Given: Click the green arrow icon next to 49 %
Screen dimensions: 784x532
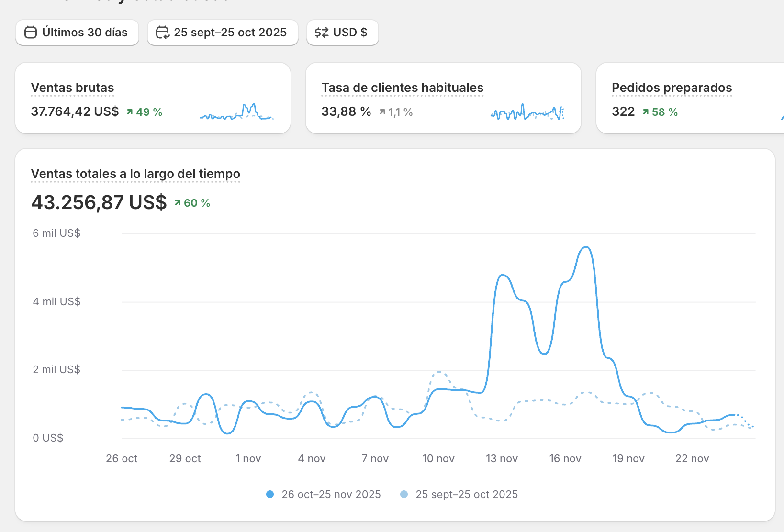Looking at the screenshot, I should point(130,112).
